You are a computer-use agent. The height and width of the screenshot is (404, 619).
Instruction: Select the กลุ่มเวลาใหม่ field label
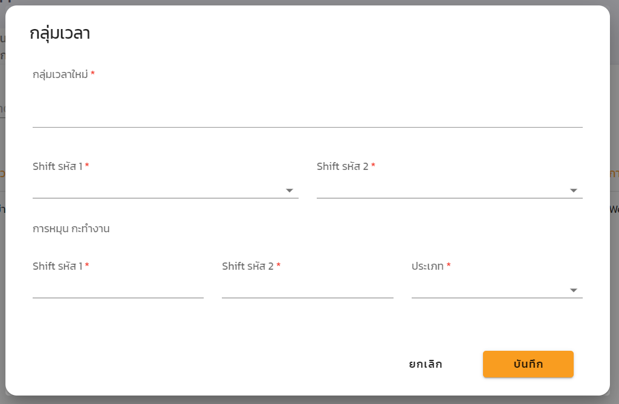pyautogui.click(x=62, y=75)
